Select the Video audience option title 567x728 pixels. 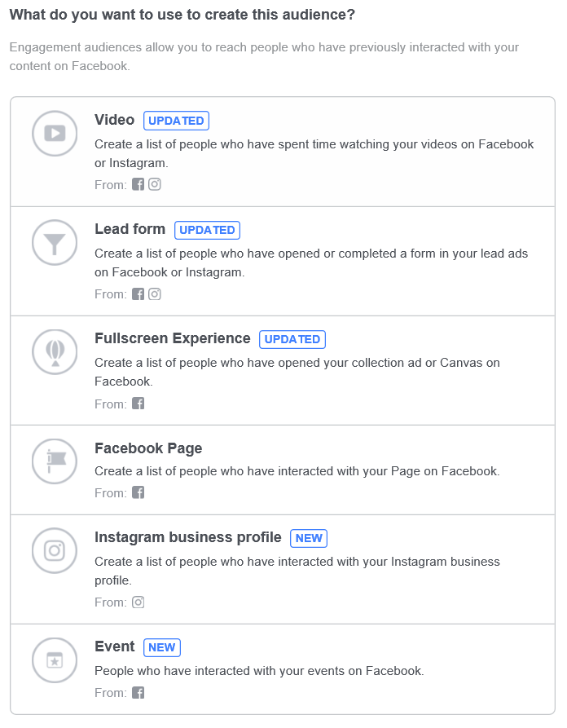(114, 120)
